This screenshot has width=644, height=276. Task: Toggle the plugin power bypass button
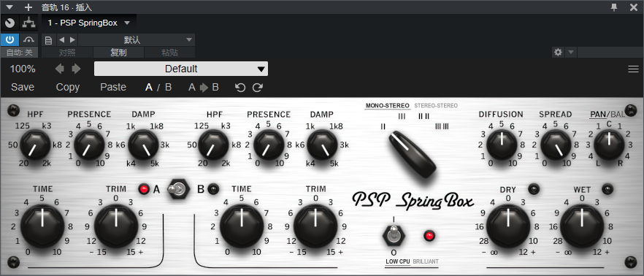pyautogui.click(x=10, y=40)
